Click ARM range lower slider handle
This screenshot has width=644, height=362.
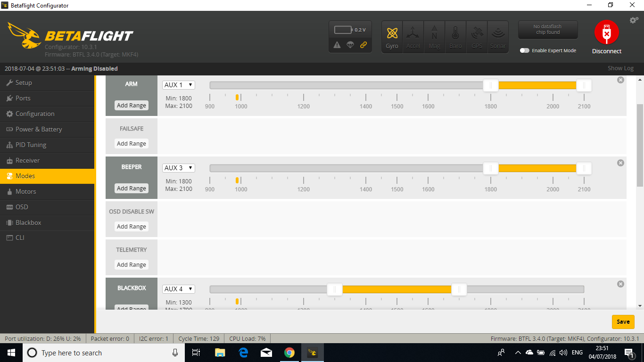[491, 85]
